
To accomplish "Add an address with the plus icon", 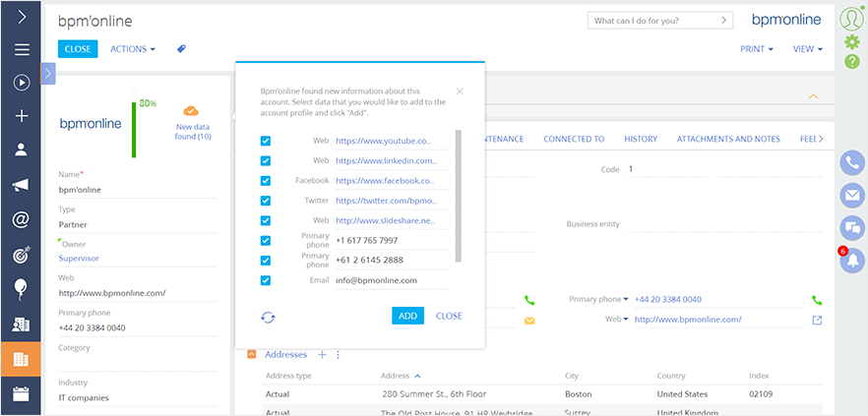I will point(322,354).
